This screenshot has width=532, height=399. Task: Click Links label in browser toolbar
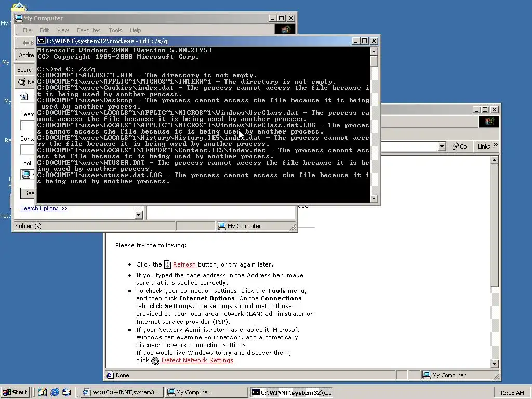coord(484,147)
